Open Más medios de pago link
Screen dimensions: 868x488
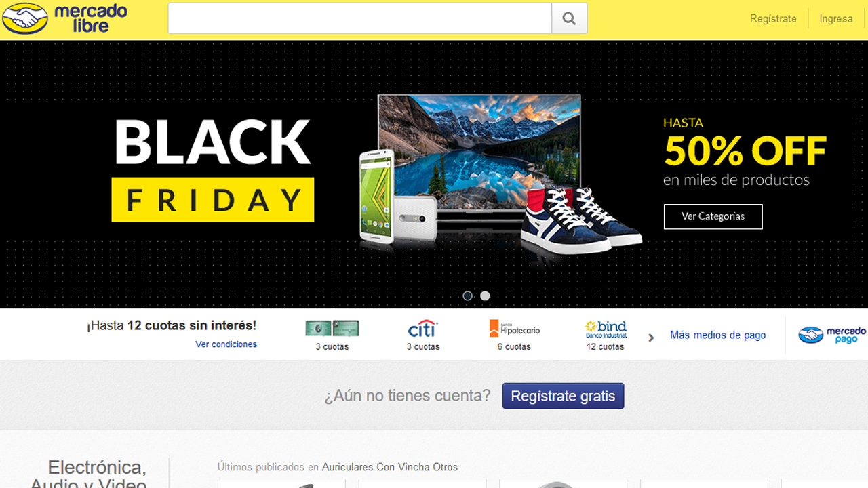pyautogui.click(x=717, y=335)
